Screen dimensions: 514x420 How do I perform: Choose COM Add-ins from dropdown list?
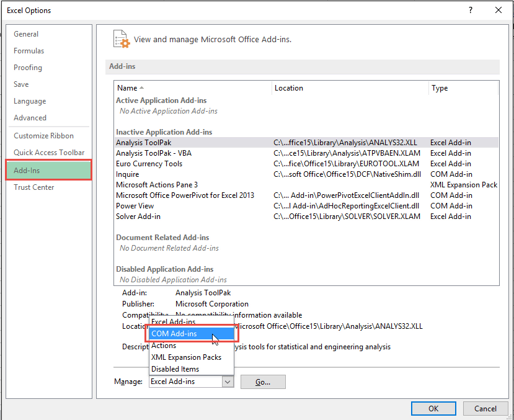(192, 333)
